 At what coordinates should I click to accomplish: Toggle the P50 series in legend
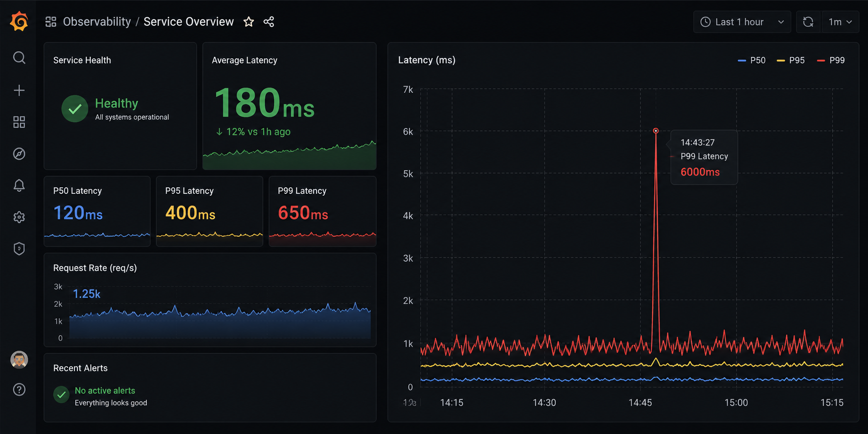[x=752, y=60]
